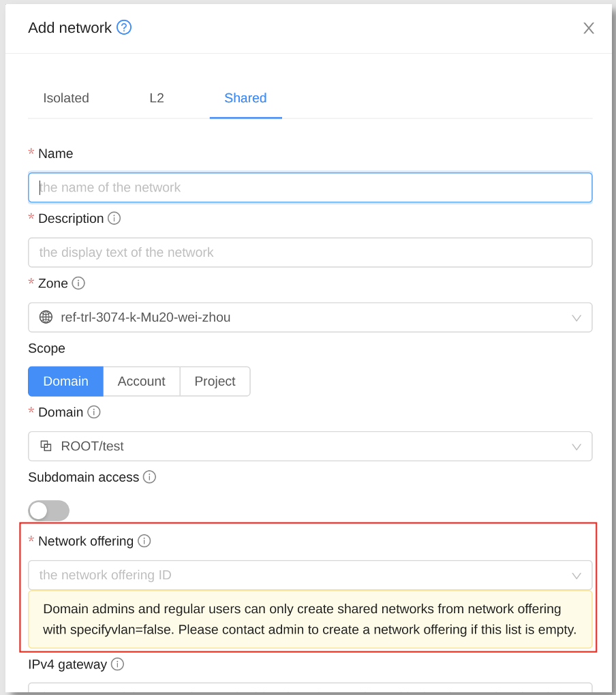Click the network Name input field
The height and width of the screenshot is (695, 616).
click(310, 187)
